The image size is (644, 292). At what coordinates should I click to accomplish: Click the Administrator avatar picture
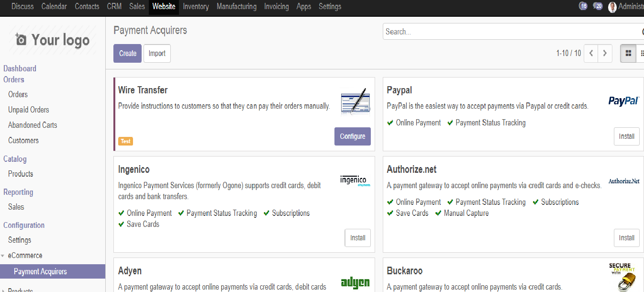tap(612, 7)
